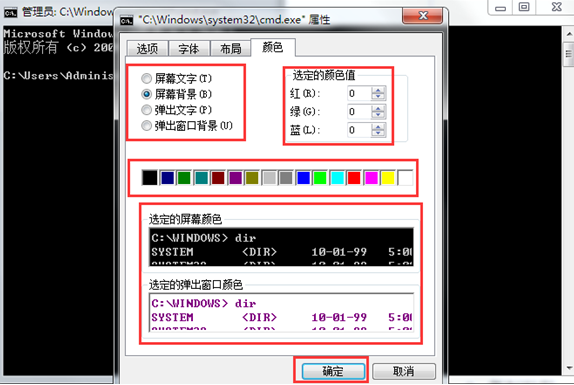Increase the 蓝(L) value with up arrow
This screenshot has width=574, height=385.
(x=378, y=127)
